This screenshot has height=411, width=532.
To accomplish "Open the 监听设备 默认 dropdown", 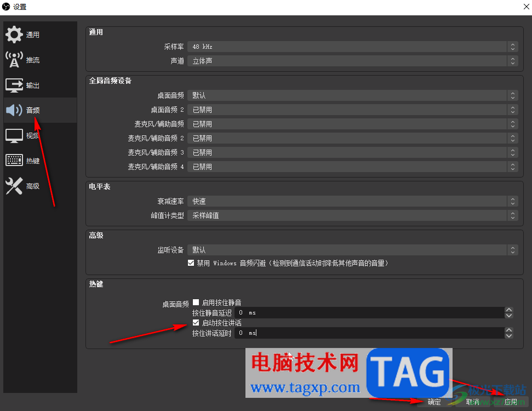I will 352,250.
